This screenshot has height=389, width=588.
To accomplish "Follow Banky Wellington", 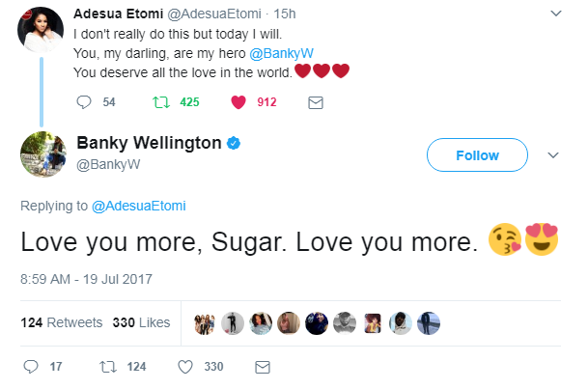I will (477, 155).
